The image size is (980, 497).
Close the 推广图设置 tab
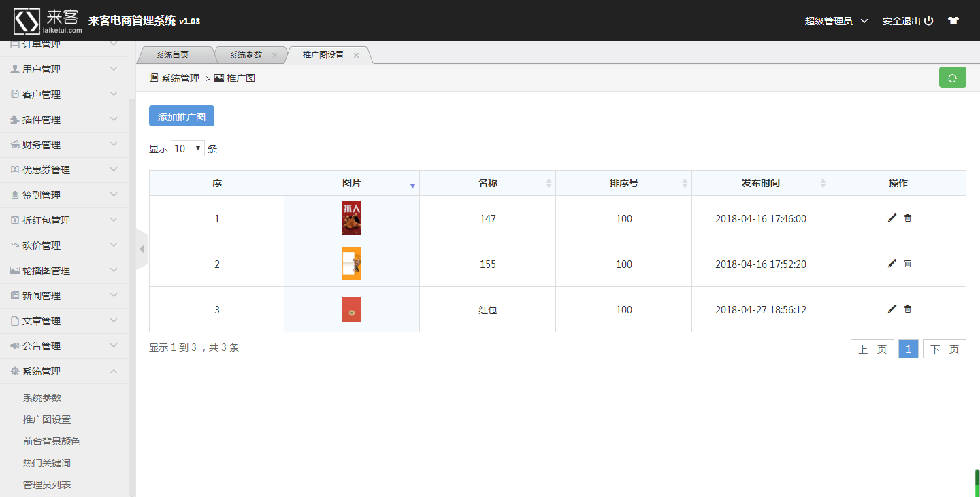tap(356, 55)
